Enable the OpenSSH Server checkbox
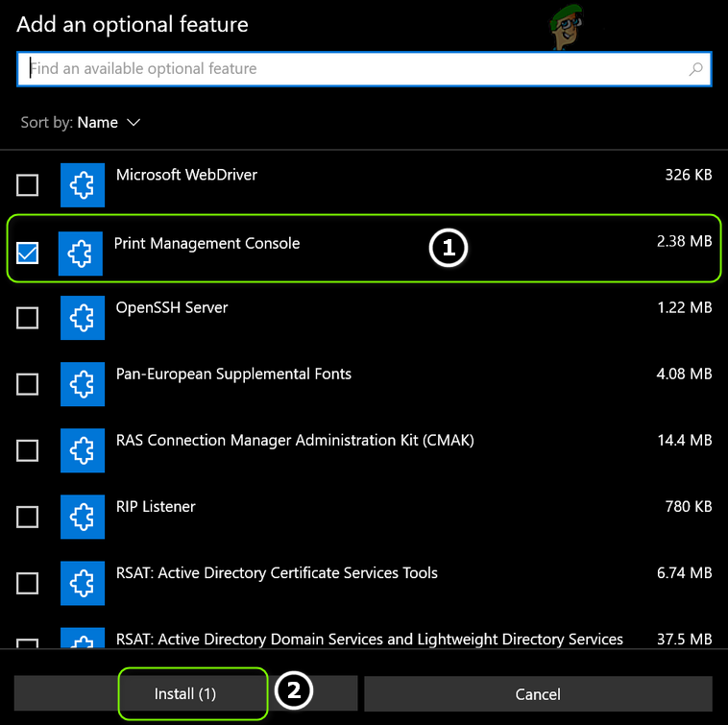 (x=28, y=318)
